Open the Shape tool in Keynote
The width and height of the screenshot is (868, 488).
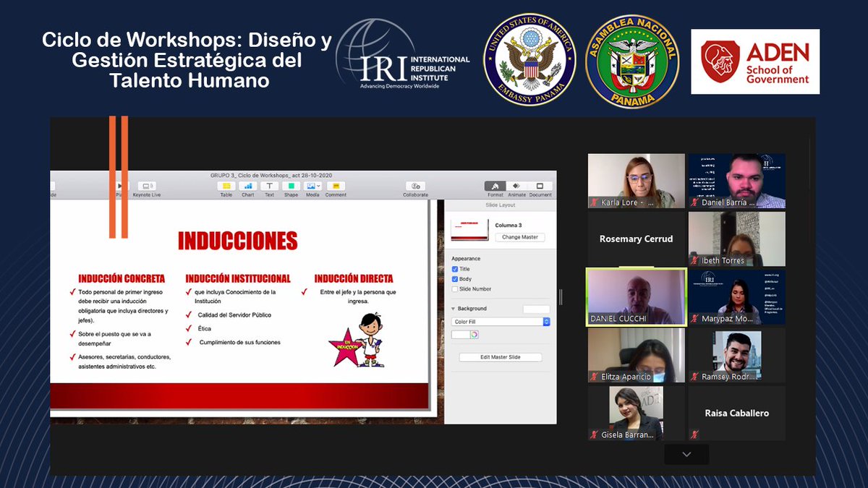291,187
